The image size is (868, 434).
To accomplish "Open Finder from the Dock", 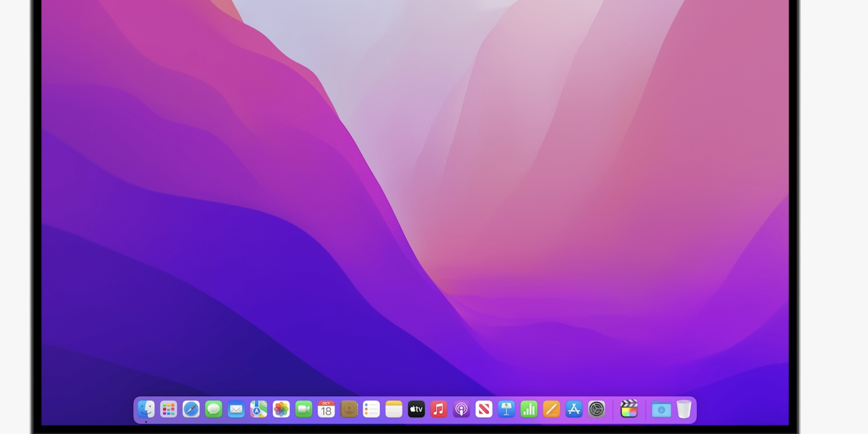I will point(146,409).
